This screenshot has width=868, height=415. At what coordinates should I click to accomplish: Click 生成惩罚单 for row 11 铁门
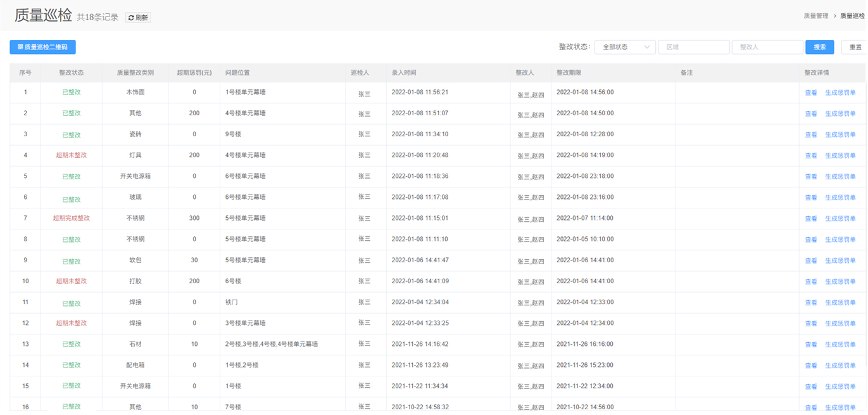pos(840,303)
